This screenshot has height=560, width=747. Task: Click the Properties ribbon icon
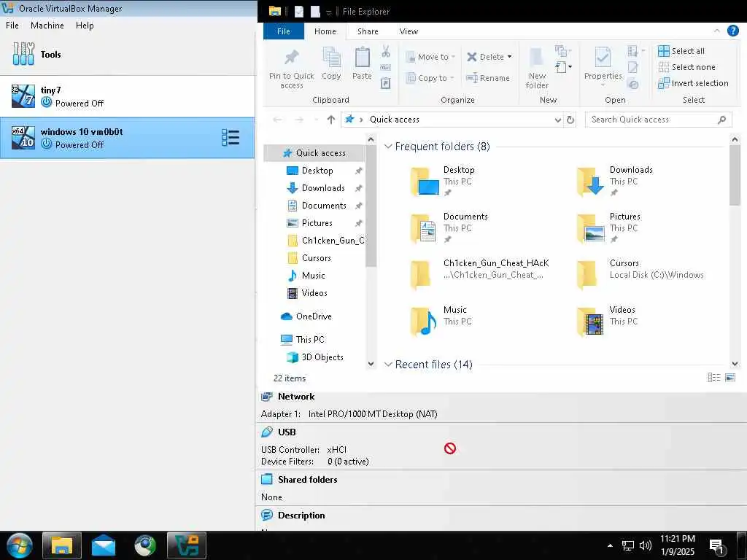click(x=603, y=64)
